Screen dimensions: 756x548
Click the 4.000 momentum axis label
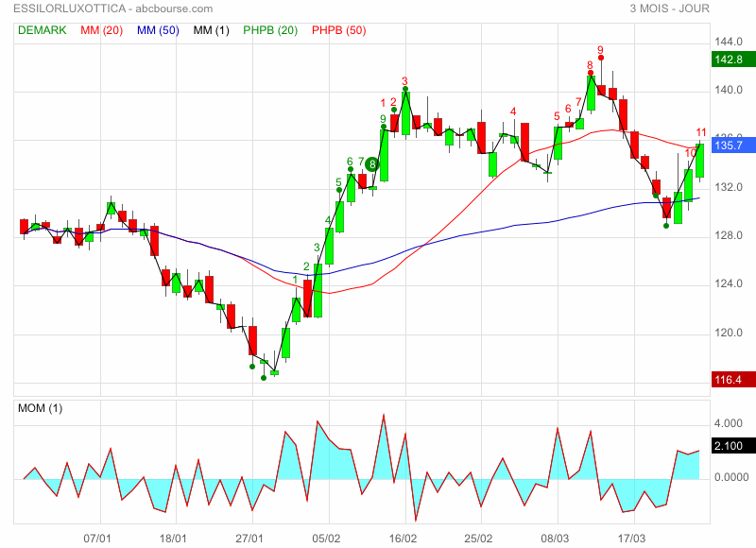729,423
